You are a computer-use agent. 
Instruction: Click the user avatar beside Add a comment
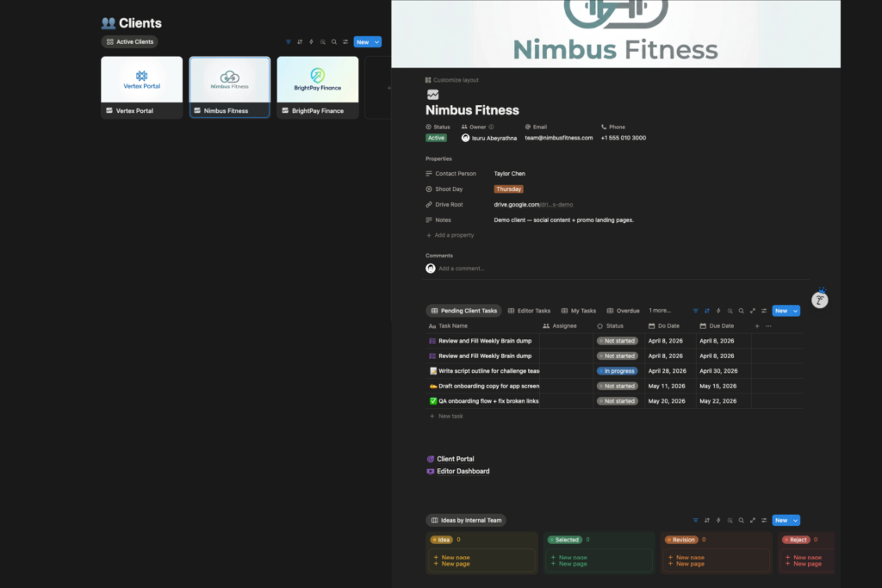(431, 269)
